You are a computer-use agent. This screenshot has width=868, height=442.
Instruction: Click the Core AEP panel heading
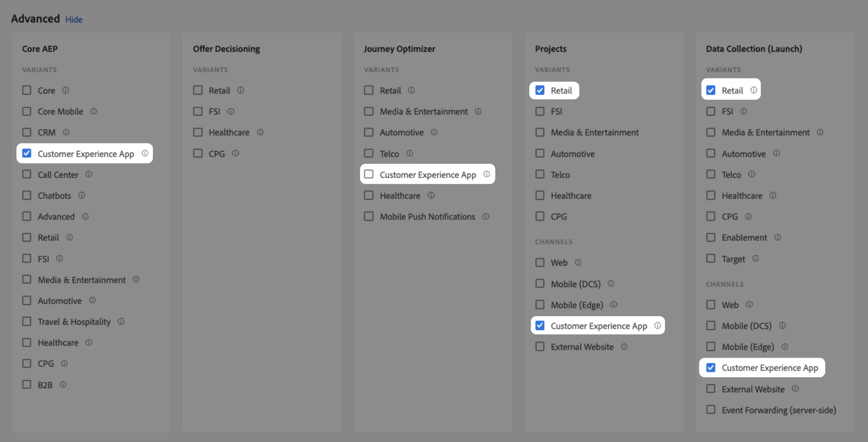click(40, 49)
